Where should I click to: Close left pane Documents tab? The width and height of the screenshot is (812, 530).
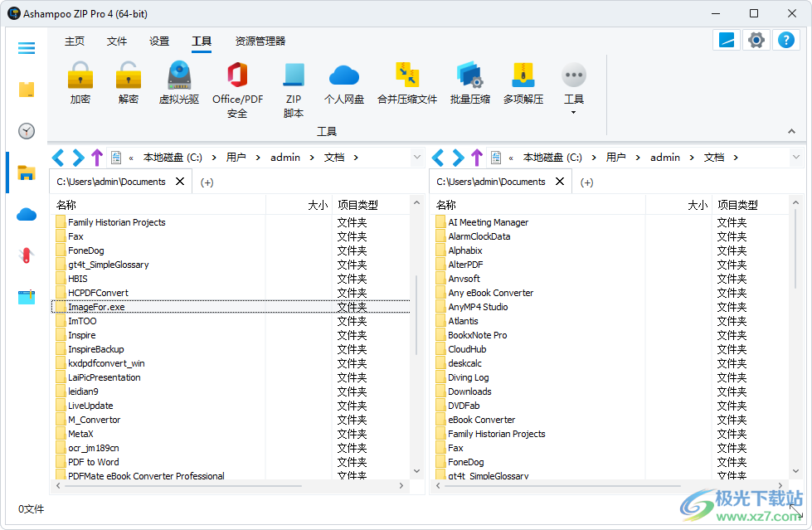pos(180,182)
